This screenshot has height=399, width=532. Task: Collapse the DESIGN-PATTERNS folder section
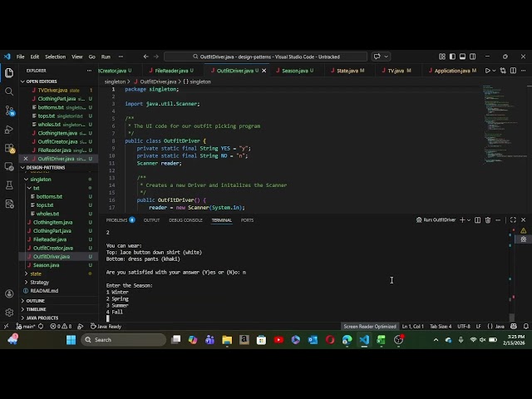tap(46, 168)
